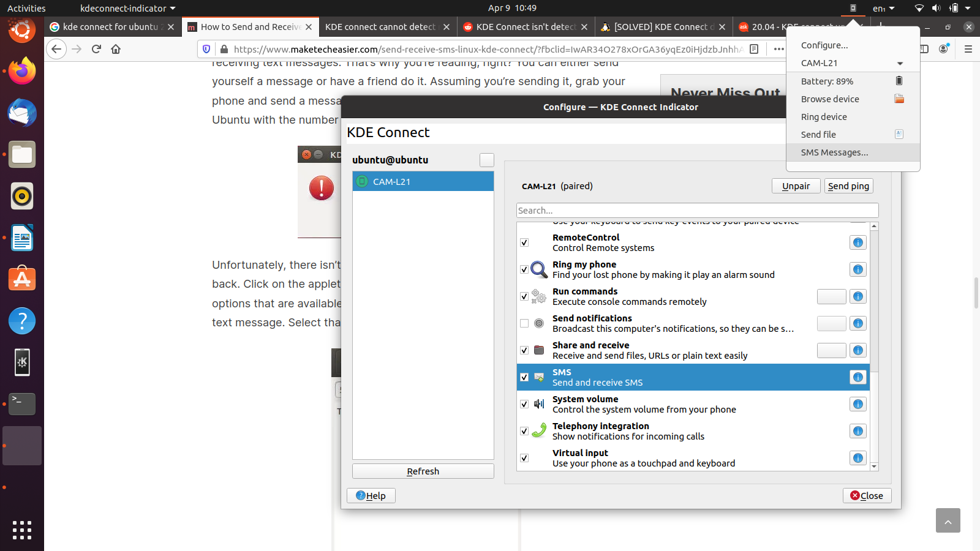Toggle Firefox reader view icon
980x551 pixels.
(754, 49)
